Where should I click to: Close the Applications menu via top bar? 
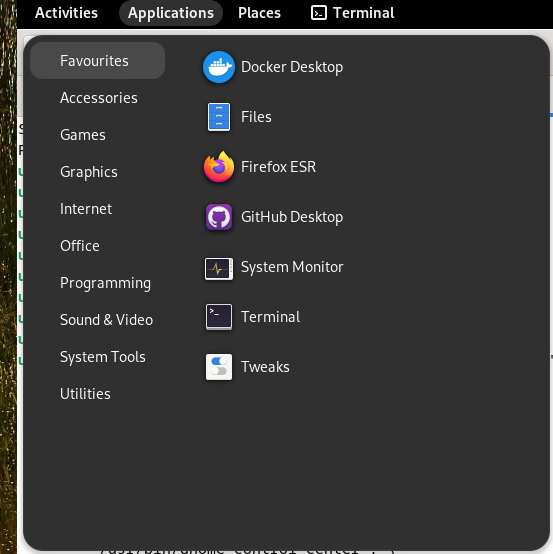(171, 13)
